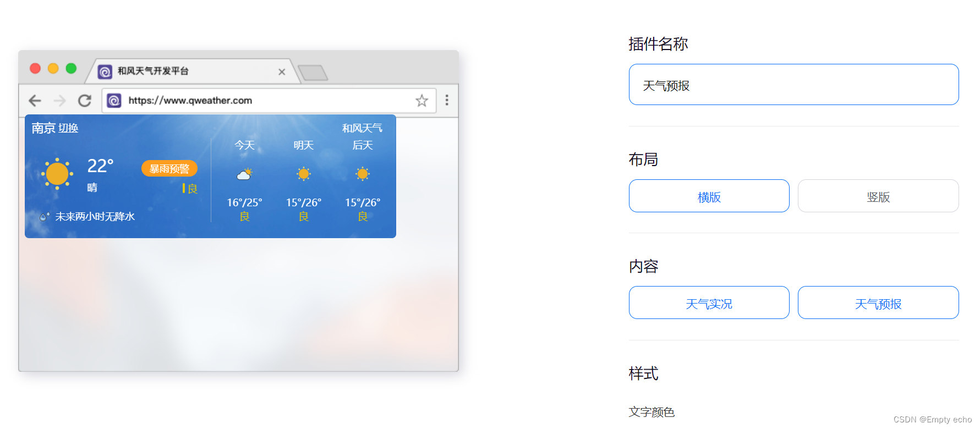Select the 横版 layout option
Image resolution: width=980 pixels, height=429 pixels.
tap(709, 196)
